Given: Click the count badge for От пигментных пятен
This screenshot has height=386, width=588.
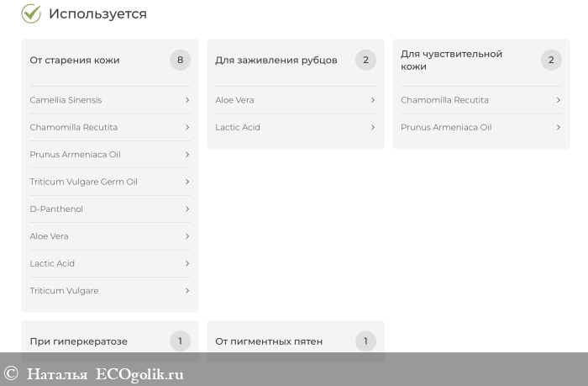Looking at the screenshot, I should pos(365,341).
